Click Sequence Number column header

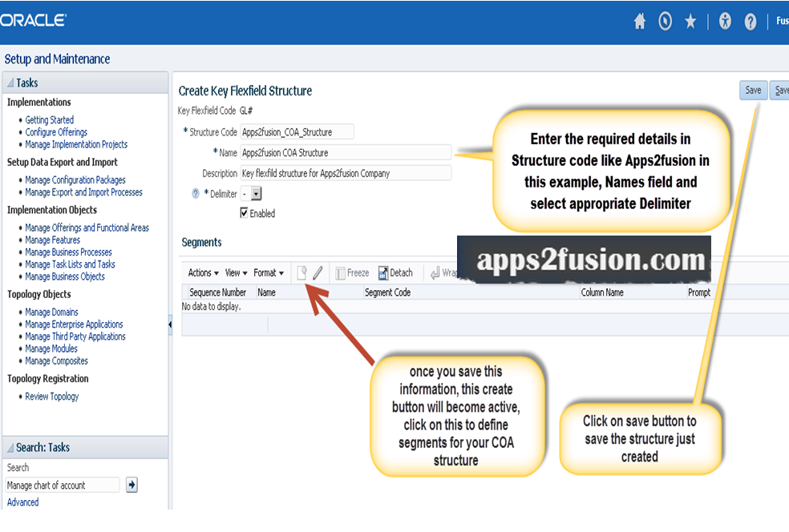point(217,292)
